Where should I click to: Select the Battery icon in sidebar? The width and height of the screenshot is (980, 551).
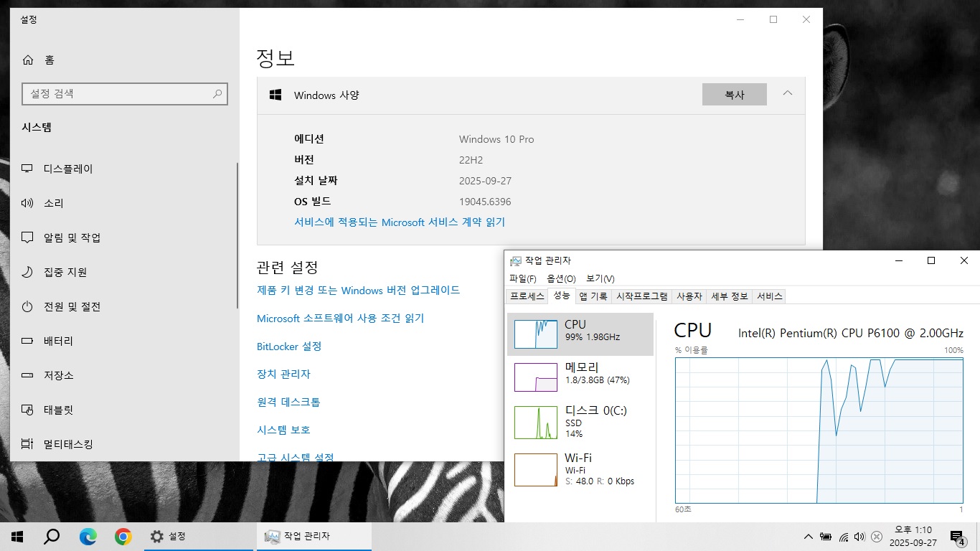coord(28,341)
